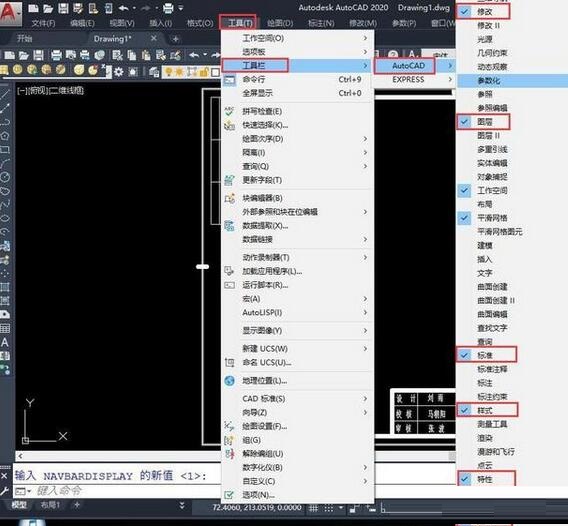The width and height of the screenshot is (568, 526).
Task: Select the Rectangle tool in Draw toolbar
Action: click(5, 150)
